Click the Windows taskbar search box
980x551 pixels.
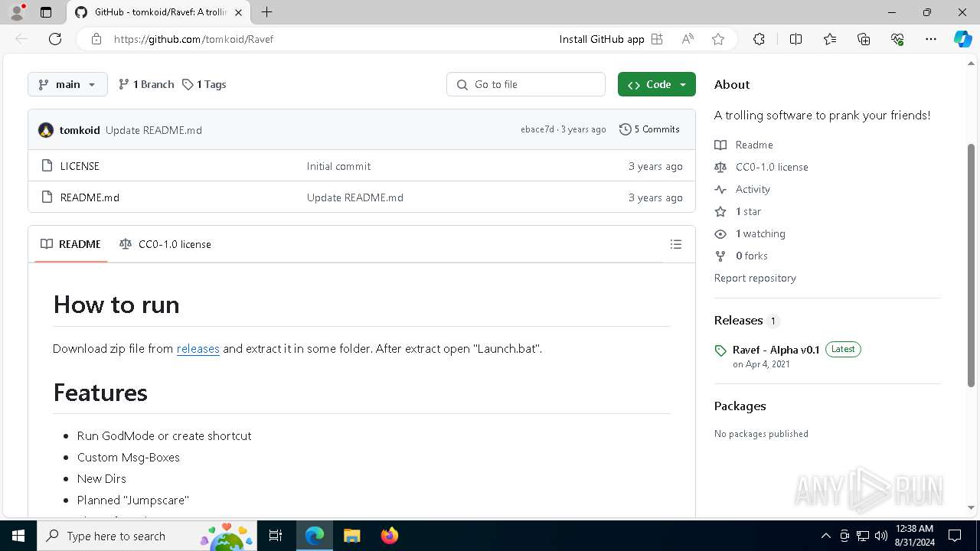147,536
